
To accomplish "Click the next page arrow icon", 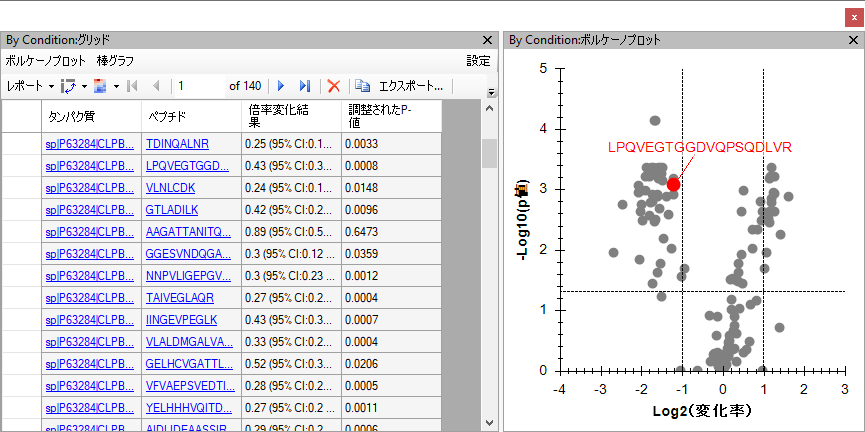I will pyautogui.click(x=281, y=87).
